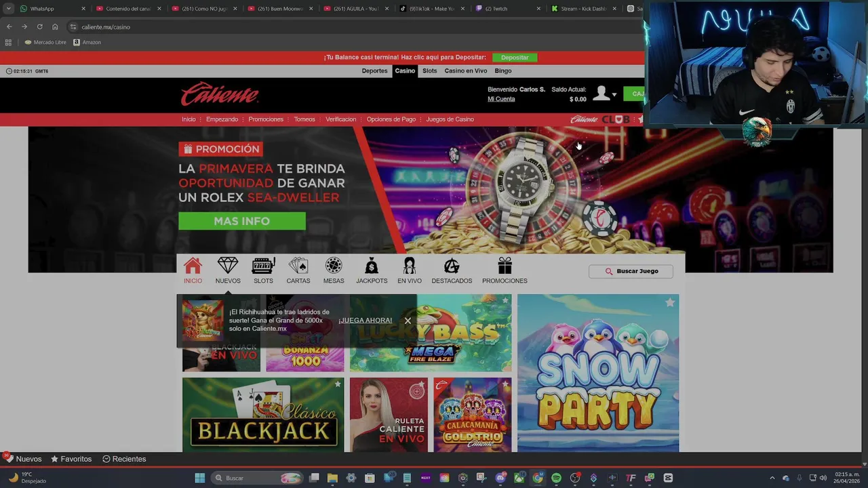Click the green Depositar button
868x488 pixels.
point(515,58)
